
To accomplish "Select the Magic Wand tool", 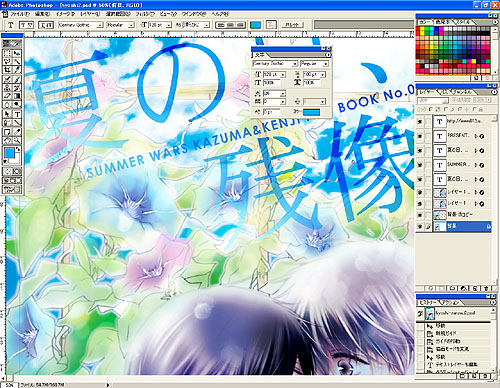I will (17, 62).
